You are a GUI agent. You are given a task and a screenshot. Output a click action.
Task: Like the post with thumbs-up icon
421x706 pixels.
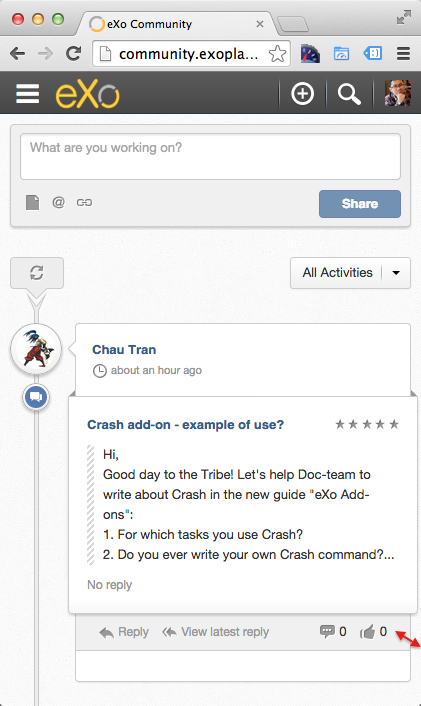[x=367, y=632]
